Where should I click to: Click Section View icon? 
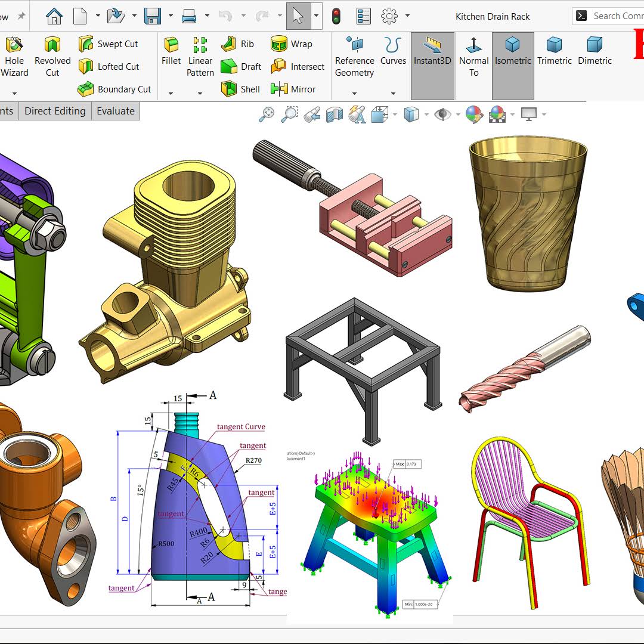pyautogui.click(x=335, y=114)
